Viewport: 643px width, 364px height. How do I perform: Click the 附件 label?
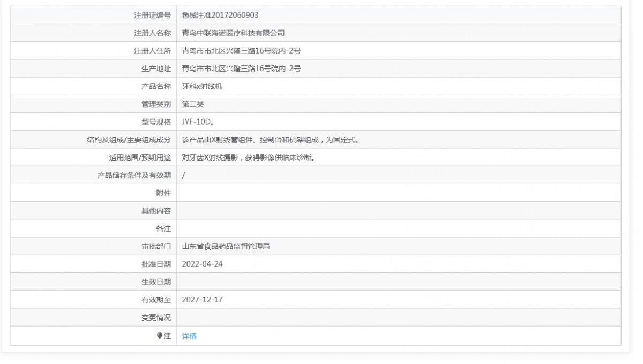tap(163, 193)
